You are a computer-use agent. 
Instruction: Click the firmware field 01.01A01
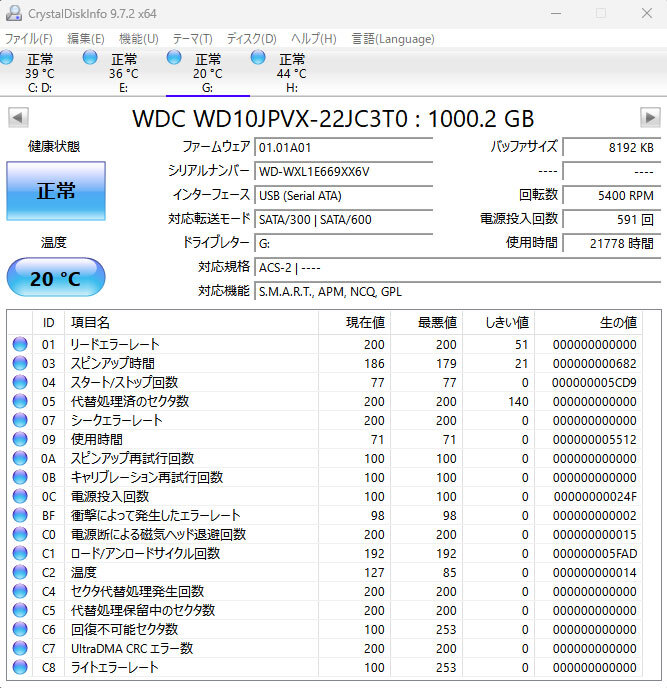click(x=344, y=147)
